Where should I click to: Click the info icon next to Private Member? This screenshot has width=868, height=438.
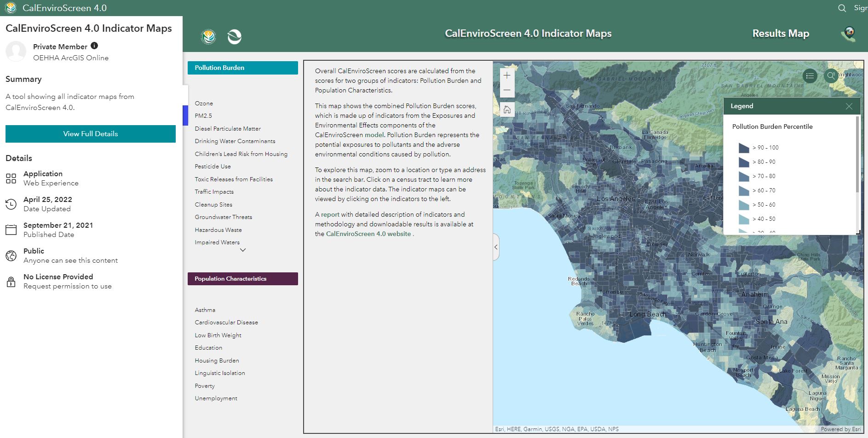[x=94, y=46]
